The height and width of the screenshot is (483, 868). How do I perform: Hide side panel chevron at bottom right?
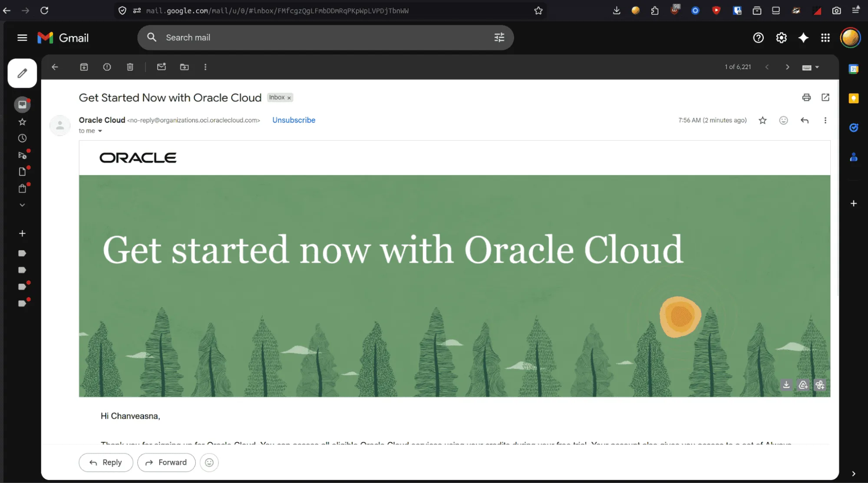point(853,473)
